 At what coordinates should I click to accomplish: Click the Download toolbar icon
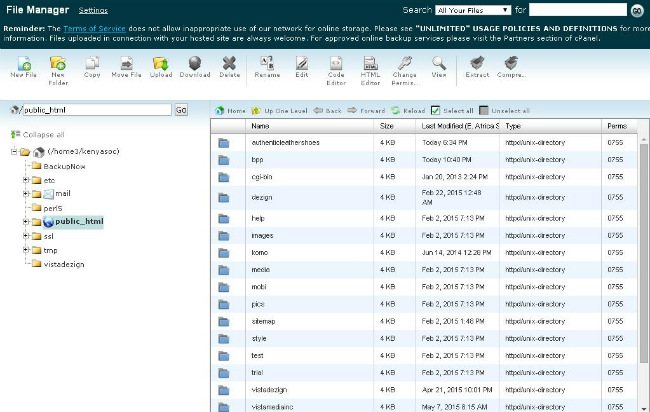[195, 65]
